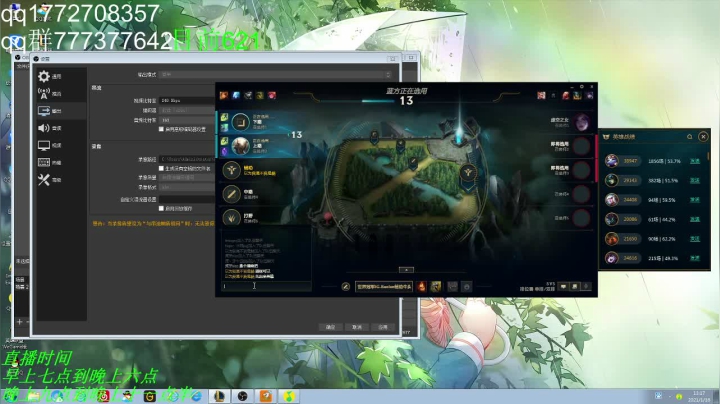Click the home icon in hero stats panel

point(690,137)
